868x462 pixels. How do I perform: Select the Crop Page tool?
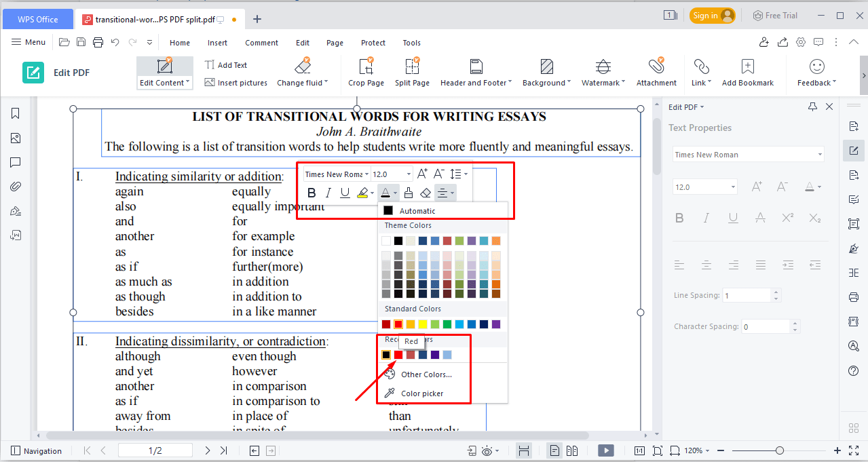coord(365,71)
